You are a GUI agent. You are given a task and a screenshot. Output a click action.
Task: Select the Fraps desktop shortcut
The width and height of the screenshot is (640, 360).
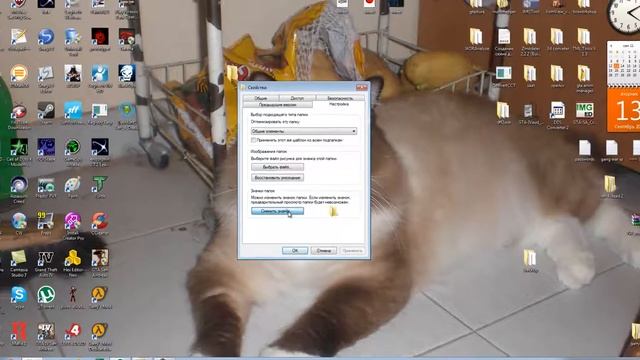pyautogui.click(x=46, y=223)
